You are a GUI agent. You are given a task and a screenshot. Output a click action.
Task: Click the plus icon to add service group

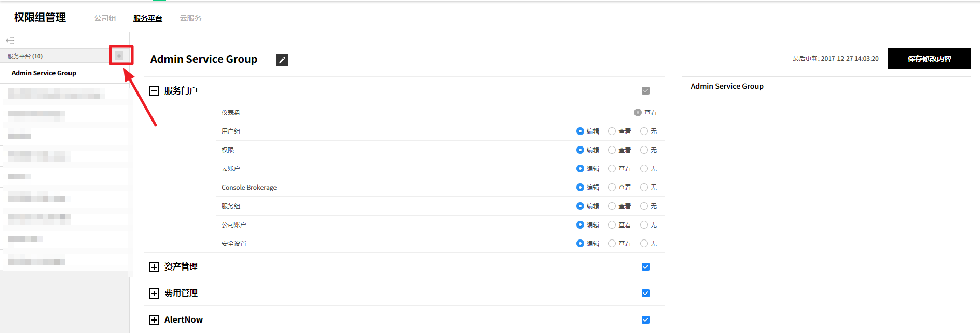[x=119, y=56]
